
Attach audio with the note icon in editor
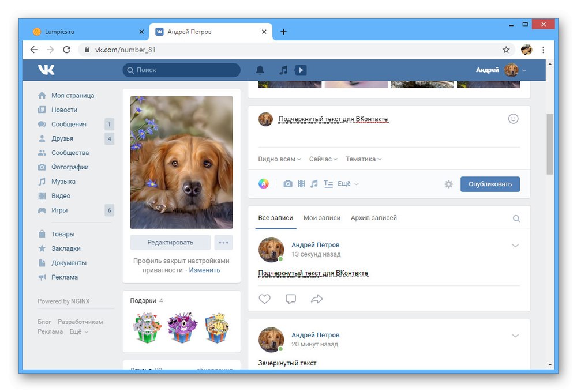[313, 183]
